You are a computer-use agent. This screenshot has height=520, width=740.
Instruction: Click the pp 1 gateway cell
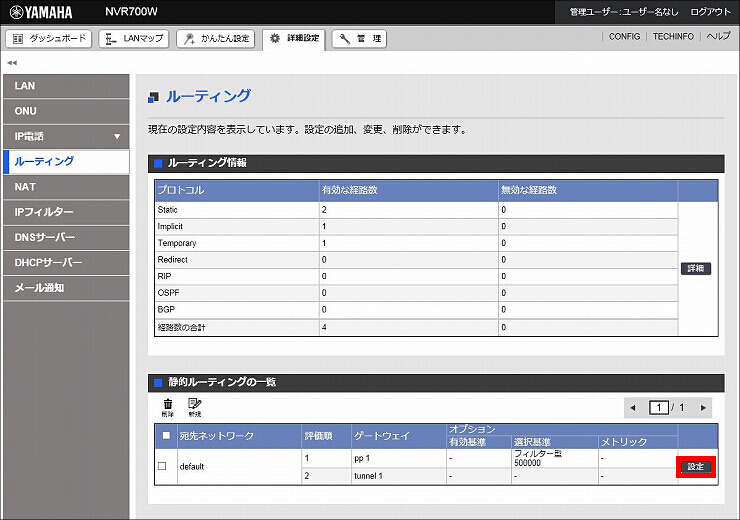(x=399, y=458)
